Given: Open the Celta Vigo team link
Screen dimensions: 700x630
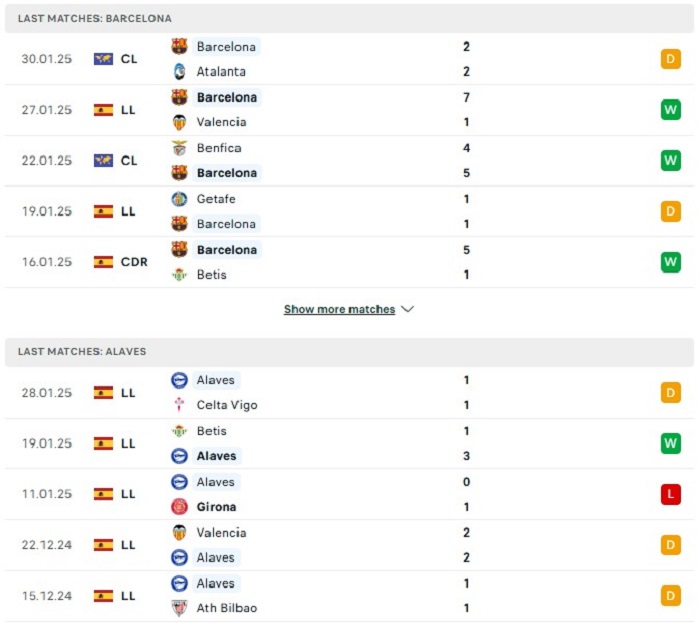Looking at the screenshot, I should [x=227, y=405].
